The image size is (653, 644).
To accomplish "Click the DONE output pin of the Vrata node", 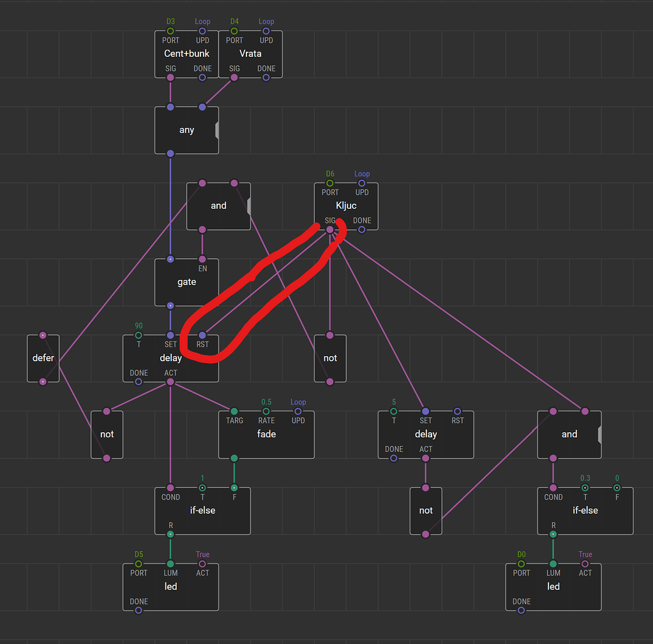I will pyautogui.click(x=266, y=77).
